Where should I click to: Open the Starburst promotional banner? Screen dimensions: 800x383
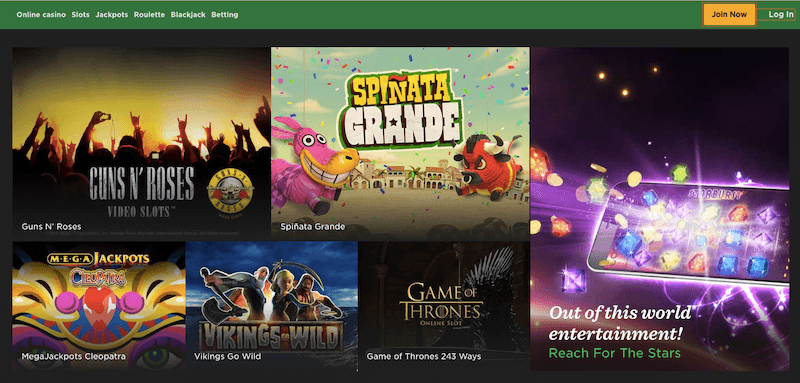(660, 209)
